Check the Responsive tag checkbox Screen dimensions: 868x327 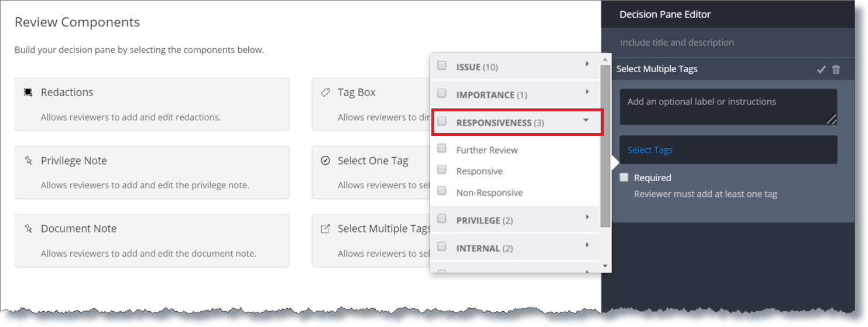(x=442, y=171)
